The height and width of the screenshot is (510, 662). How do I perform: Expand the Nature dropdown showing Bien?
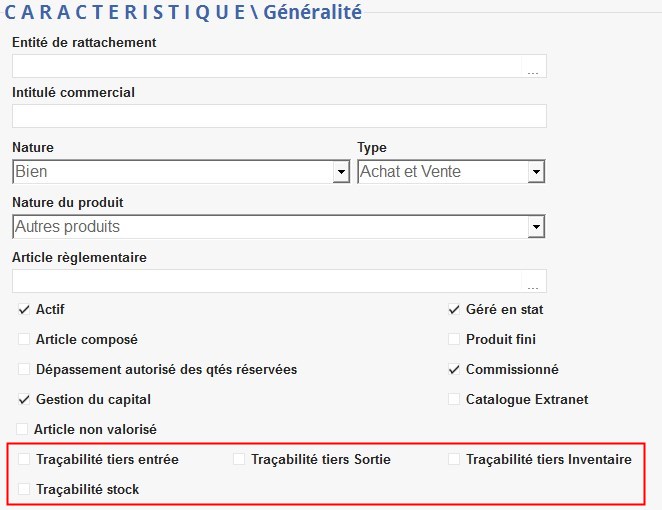pos(340,173)
